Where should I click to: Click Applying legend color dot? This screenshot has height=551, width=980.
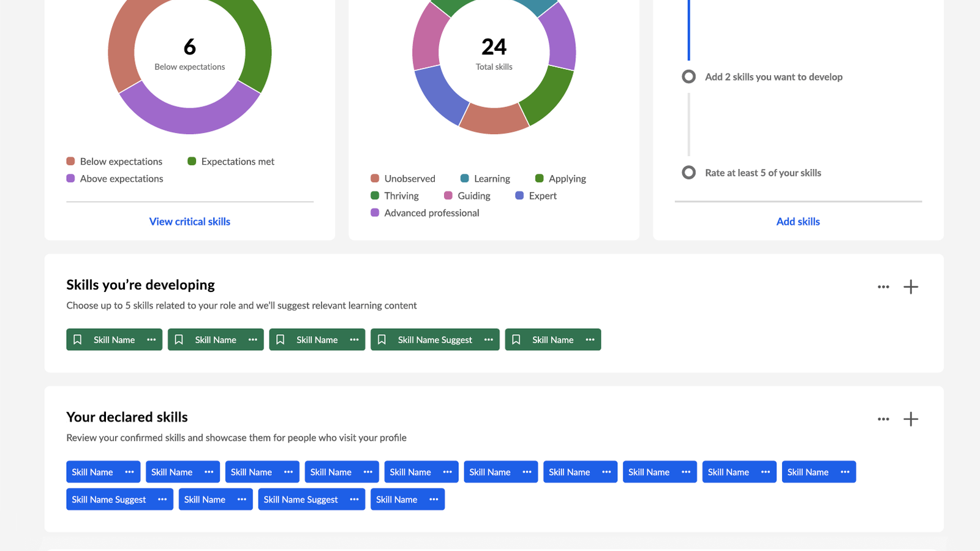540,179
